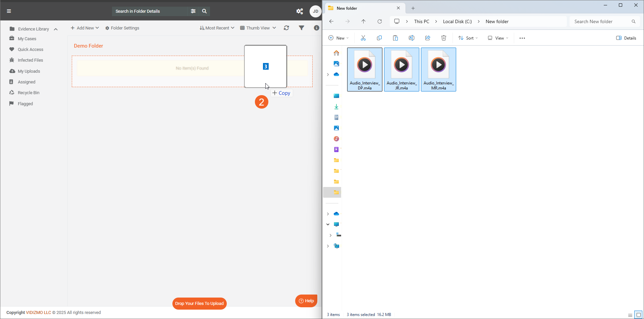Switch to large thumbnails view in status bar
Viewport: 644px width, 319px height.
[638, 315]
